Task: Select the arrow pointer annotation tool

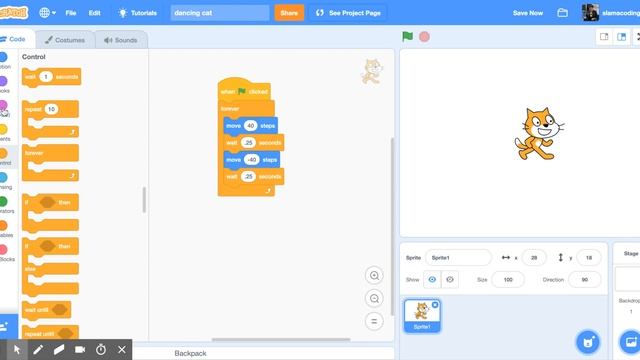Action: pos(17,350)
